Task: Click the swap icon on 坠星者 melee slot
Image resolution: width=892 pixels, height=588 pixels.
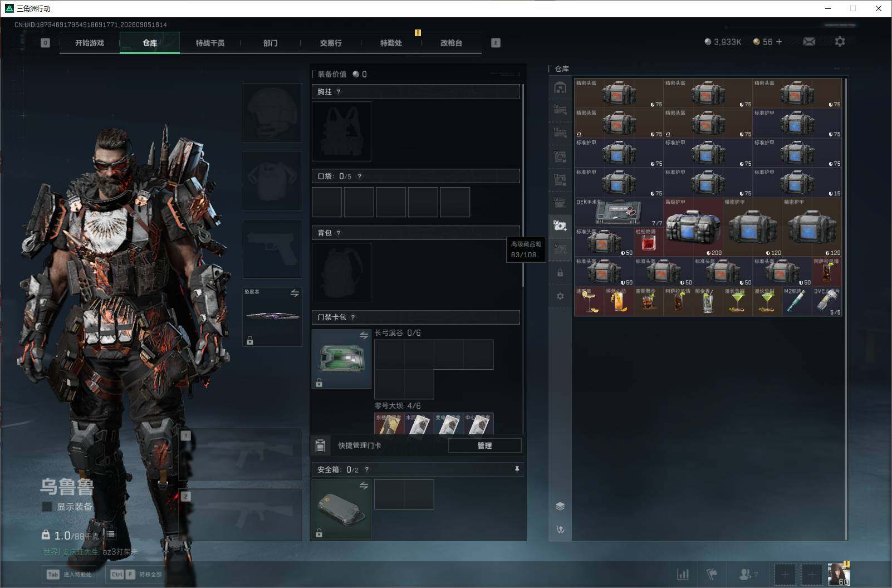Action: coord(295,293)
